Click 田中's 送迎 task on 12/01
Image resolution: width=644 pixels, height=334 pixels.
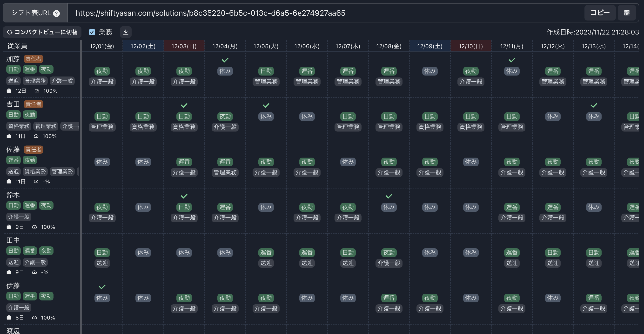(102, 263)
